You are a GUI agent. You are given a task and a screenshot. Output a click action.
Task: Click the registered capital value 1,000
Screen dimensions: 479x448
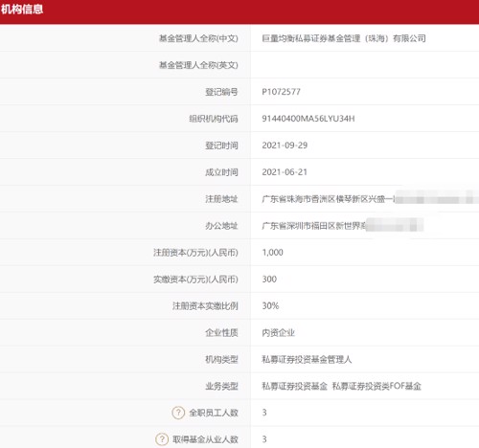click(x=272, y=253)
